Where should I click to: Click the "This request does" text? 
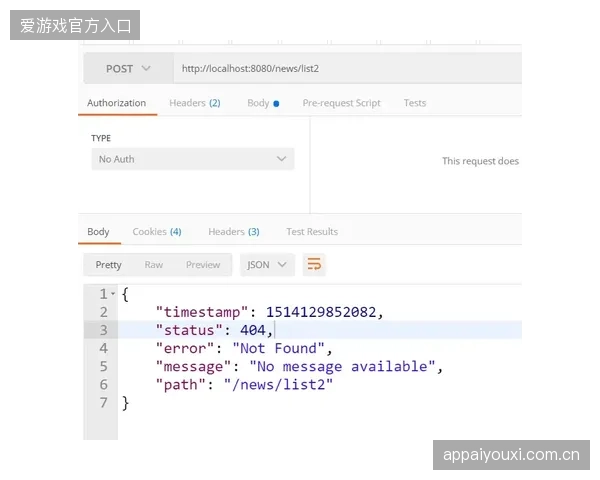[x=481, y=161]
